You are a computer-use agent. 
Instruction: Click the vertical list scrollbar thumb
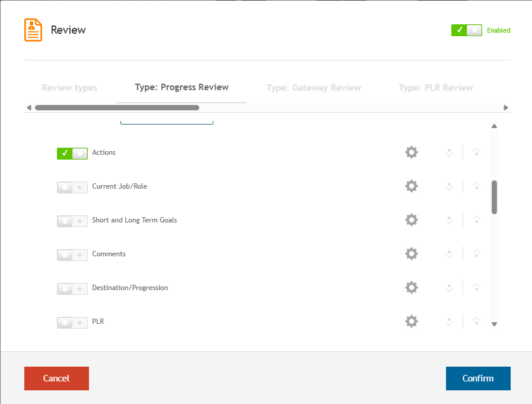pyautogui.click(x=495, y=197)
